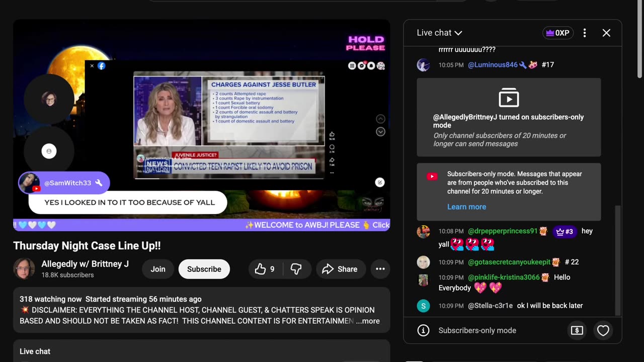Screen dimensions: 644x362
Task: Open the Super Chat dollar icon
Action: coord(577,330)
